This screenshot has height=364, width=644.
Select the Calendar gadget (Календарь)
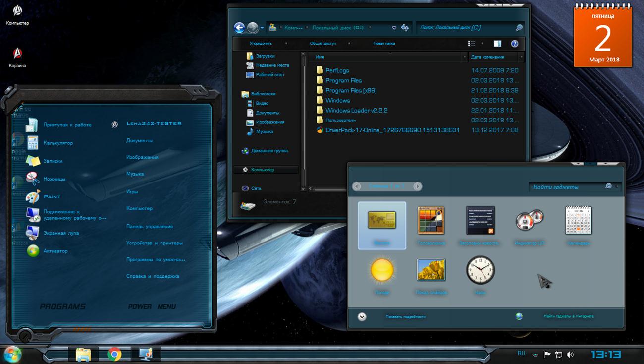tap(578, 220)
